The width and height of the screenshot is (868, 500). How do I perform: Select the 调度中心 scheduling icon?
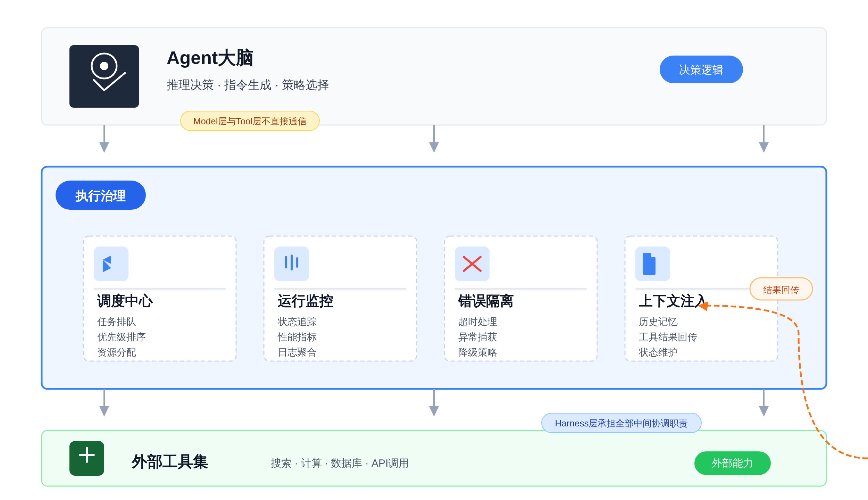click(111, 264)
